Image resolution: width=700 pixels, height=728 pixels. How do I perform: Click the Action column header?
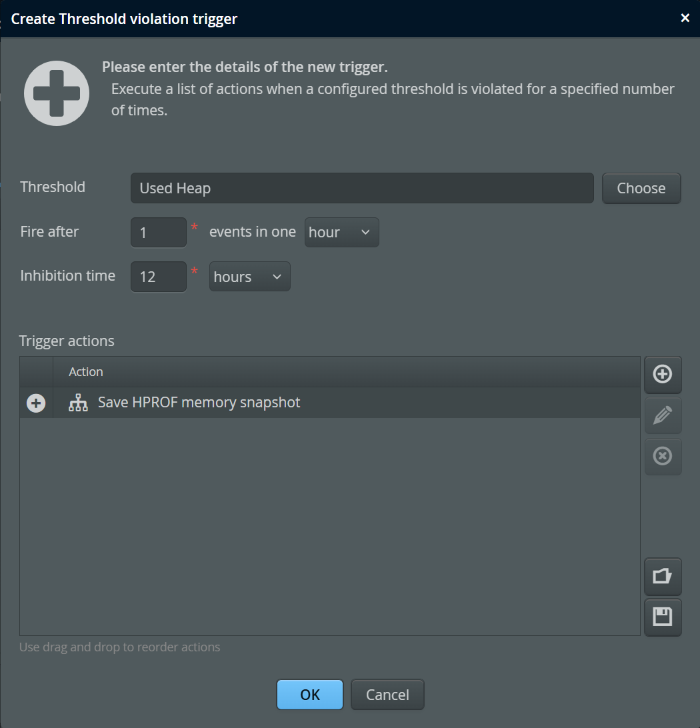[x=86, y=372]
